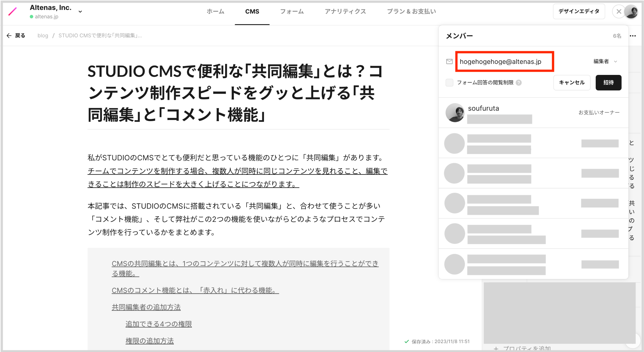Viewport: 644px width, 352px height.
Task: Click the 招待 invite button
Action: coord(608,82)
